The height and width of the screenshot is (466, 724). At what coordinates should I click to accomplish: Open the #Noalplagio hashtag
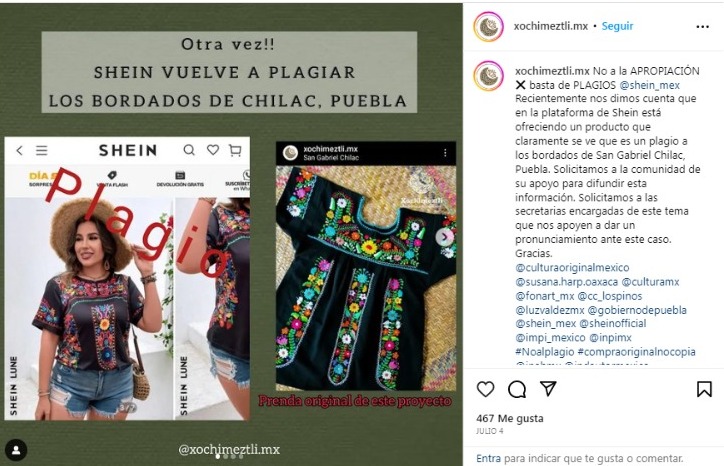click(545, 352)
